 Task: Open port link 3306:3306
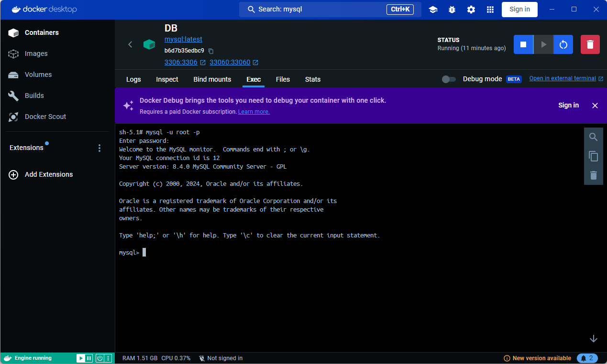[181, 62]
